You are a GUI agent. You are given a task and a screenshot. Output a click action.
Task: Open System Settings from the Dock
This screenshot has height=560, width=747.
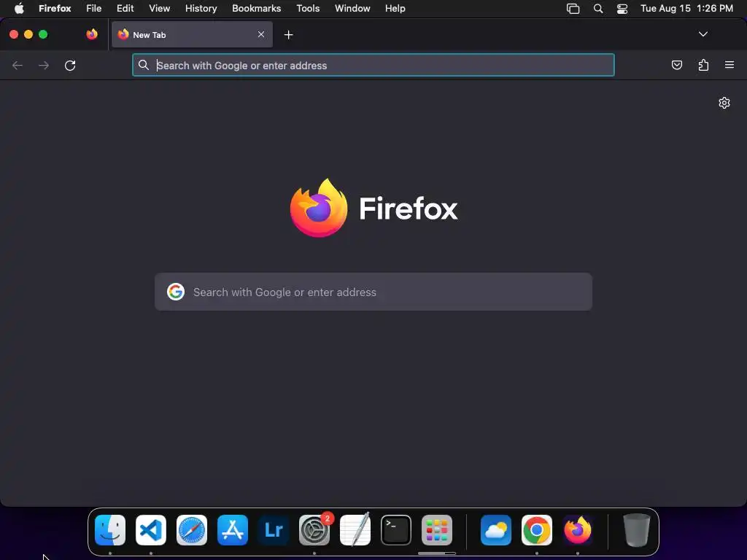(314, 529)
